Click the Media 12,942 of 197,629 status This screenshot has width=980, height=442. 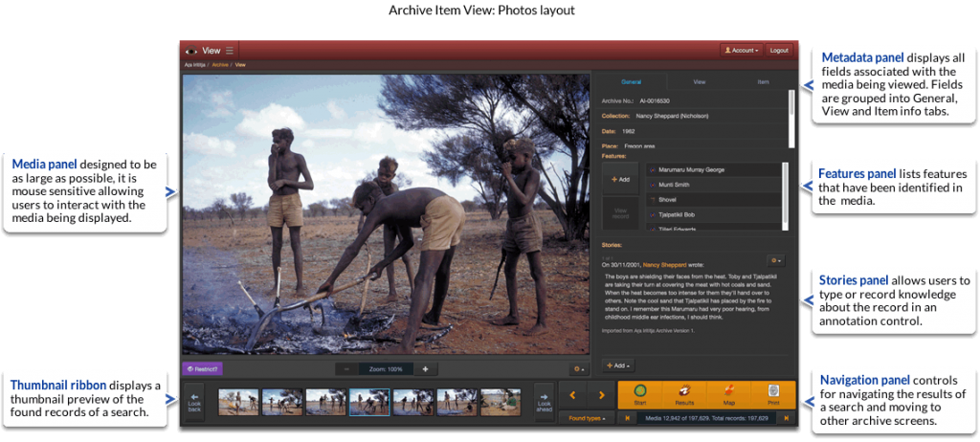pyautogui.click(x=706, y=418)
